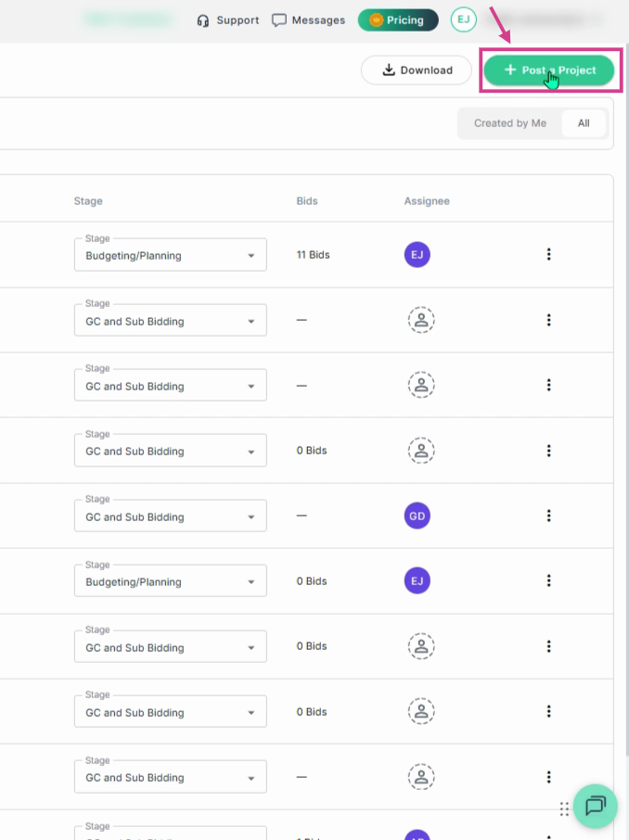Assign a user in the ninth table row
The height and width of the screenshot is (840, 629).
pos(421,777)
